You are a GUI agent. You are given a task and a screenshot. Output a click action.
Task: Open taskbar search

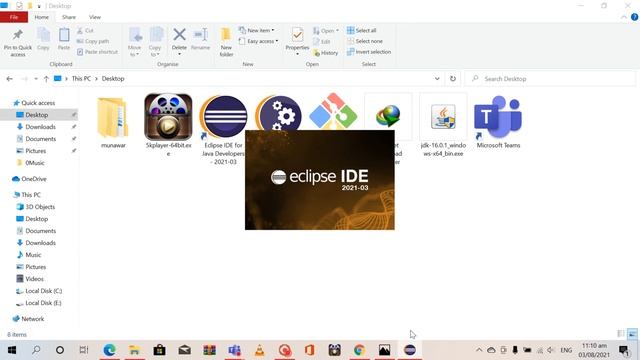[36, 350]
